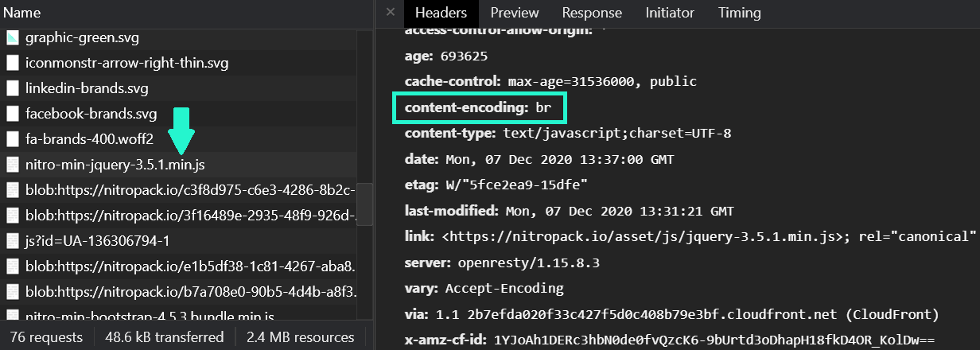Click file icon beside iconmonstr-arrow-right-thin.svg
The height and width of the screenshot is (350, 980).
(12, 63)
